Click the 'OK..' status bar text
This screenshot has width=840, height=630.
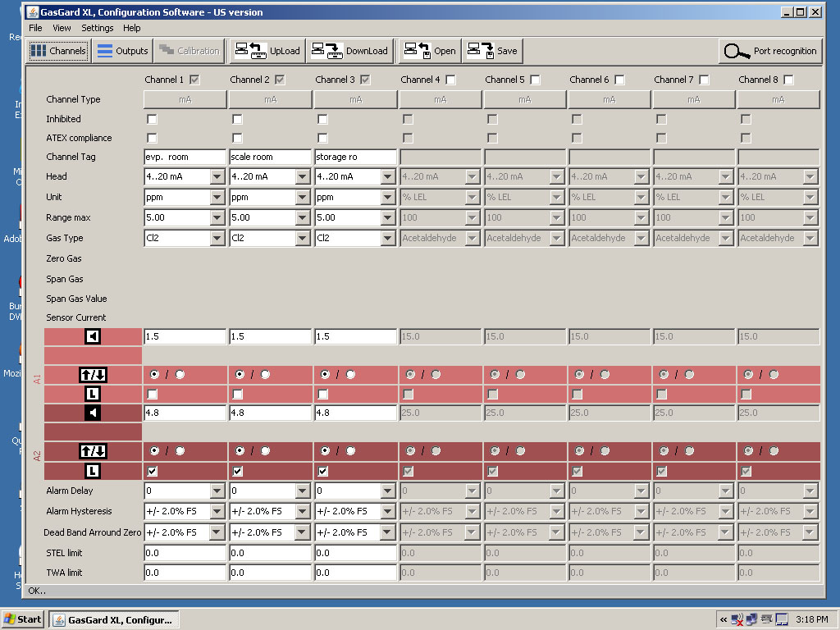[37, 591]
